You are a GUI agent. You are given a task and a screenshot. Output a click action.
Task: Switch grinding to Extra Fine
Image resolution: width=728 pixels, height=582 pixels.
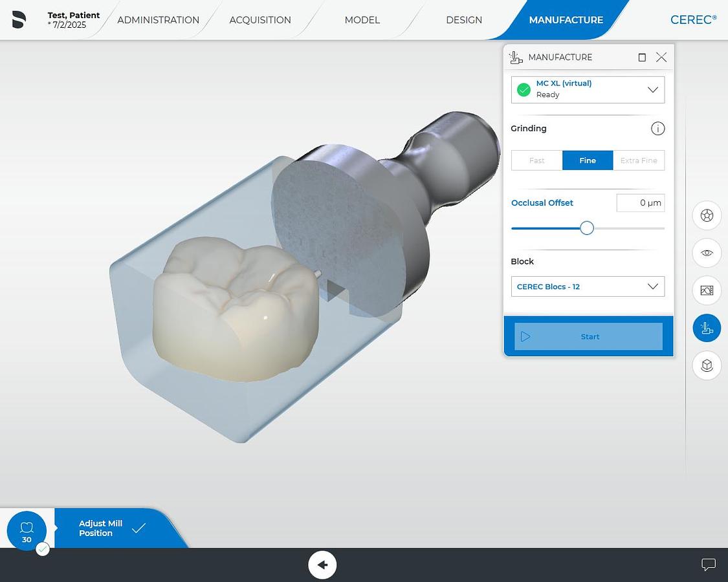639,160
